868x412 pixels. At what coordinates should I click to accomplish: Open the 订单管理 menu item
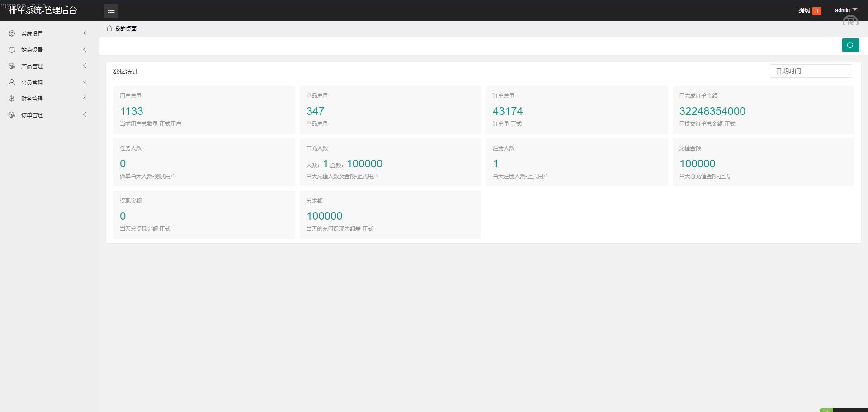pos(32,115)
